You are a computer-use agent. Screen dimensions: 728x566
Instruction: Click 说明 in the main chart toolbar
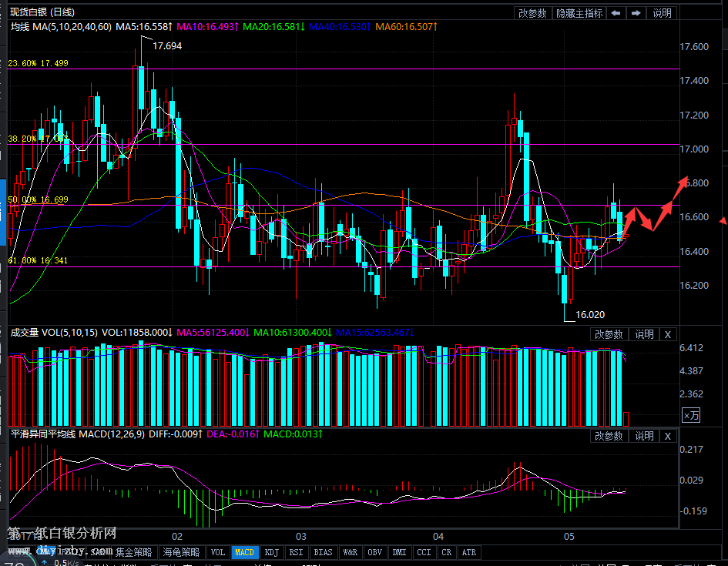(662, 13)
